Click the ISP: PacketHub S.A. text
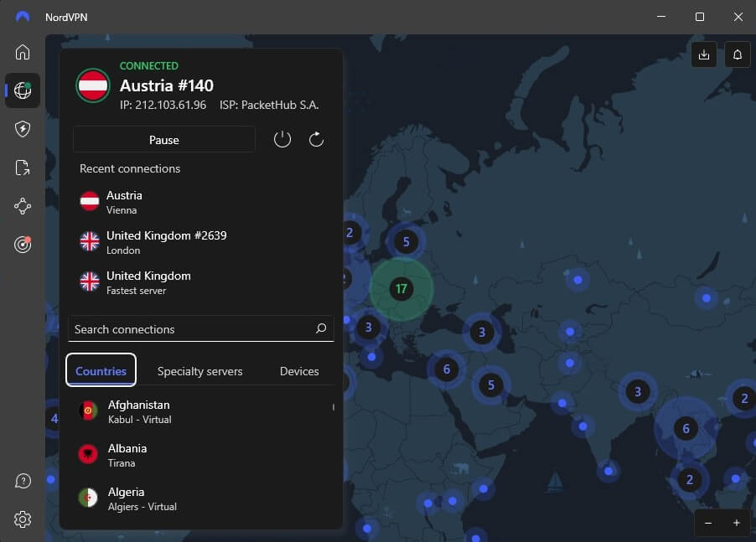This screenshot has width=756, height=542. pos(269,105)
